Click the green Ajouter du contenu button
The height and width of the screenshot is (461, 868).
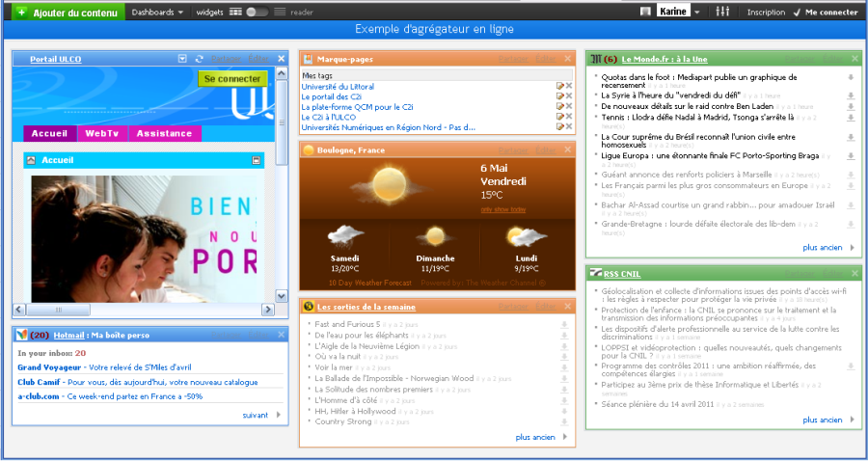click(68, 13)
